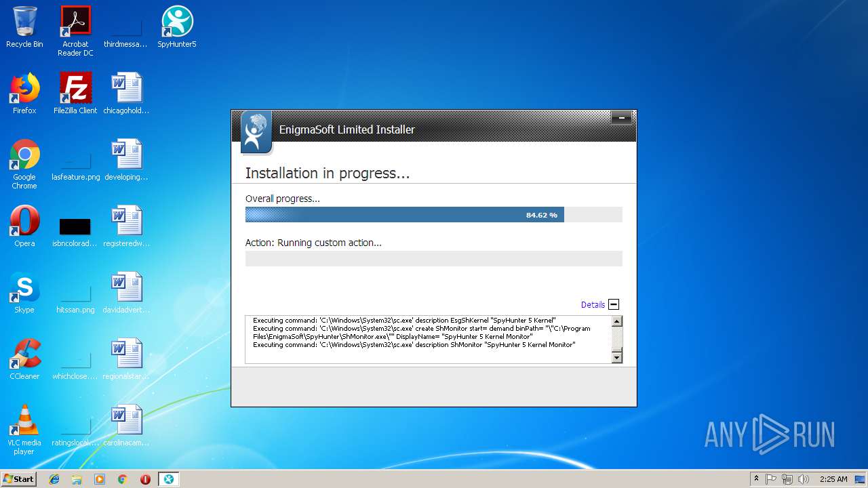Viewport: 868px width, 488px height.
Task: Open the Start menu
Action: [19, 479]
